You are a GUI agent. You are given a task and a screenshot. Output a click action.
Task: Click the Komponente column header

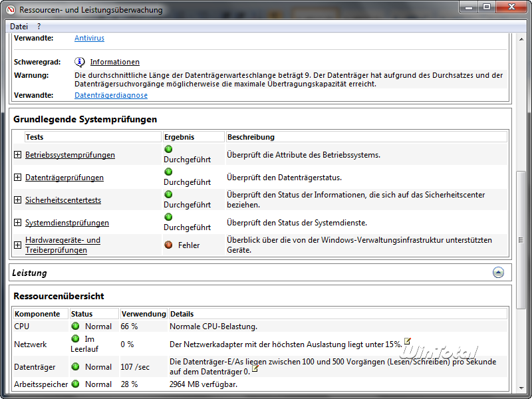[41, 314]
